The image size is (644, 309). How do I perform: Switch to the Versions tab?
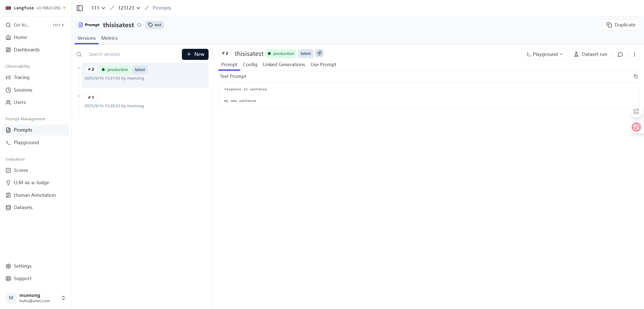tap(87, 38)
